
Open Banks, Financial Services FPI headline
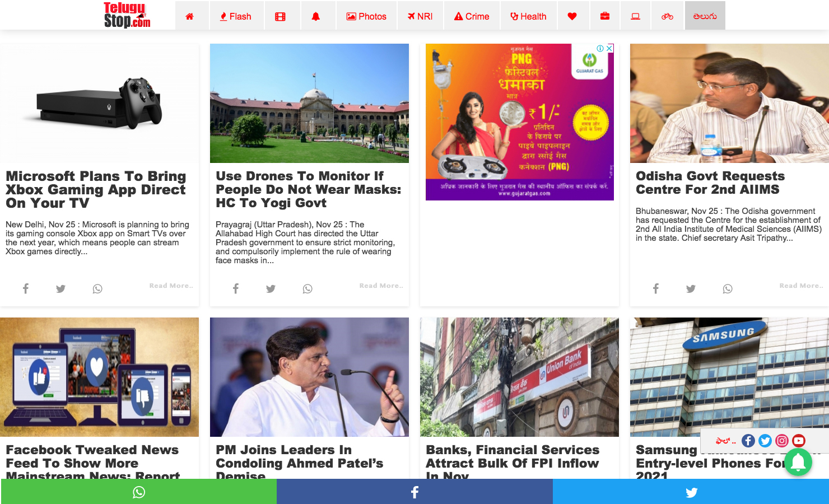(x=513, y=461)
